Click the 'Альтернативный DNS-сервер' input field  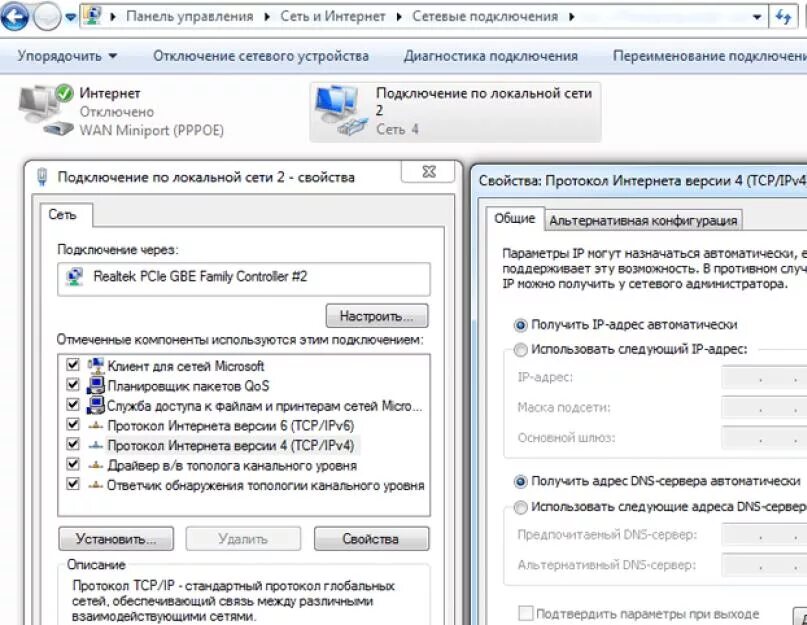(764, 565)
